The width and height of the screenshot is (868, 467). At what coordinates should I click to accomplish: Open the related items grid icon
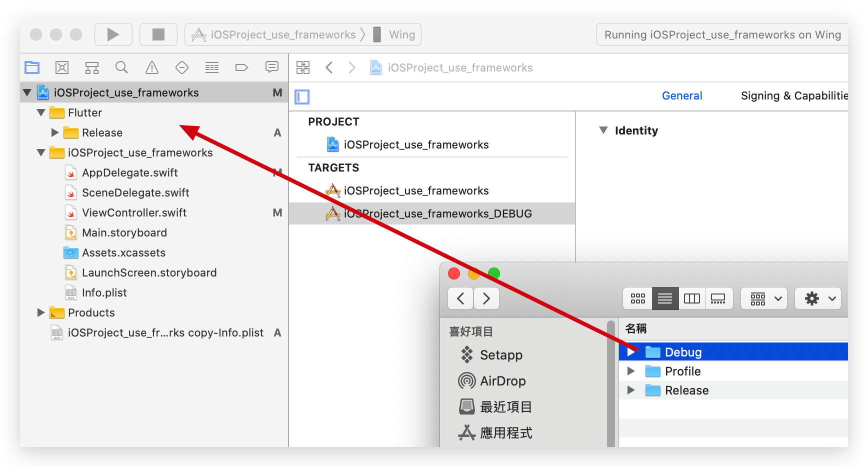tap(303, 67)
